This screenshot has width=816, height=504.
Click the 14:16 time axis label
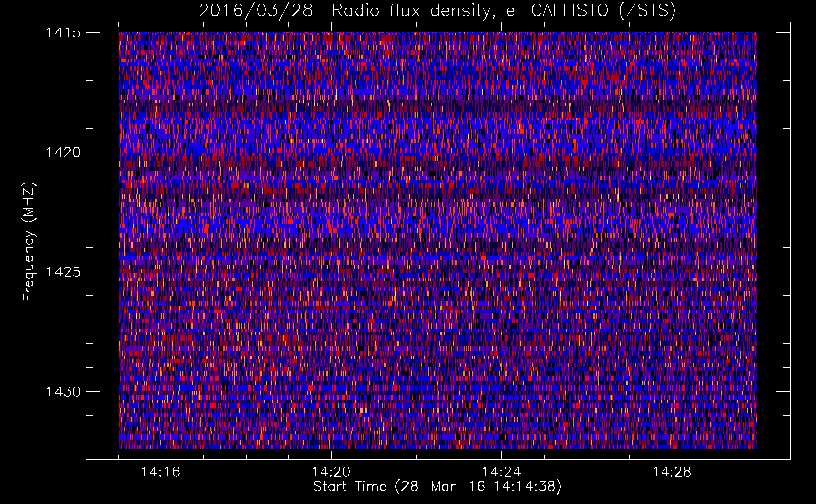tap(160, 472)
